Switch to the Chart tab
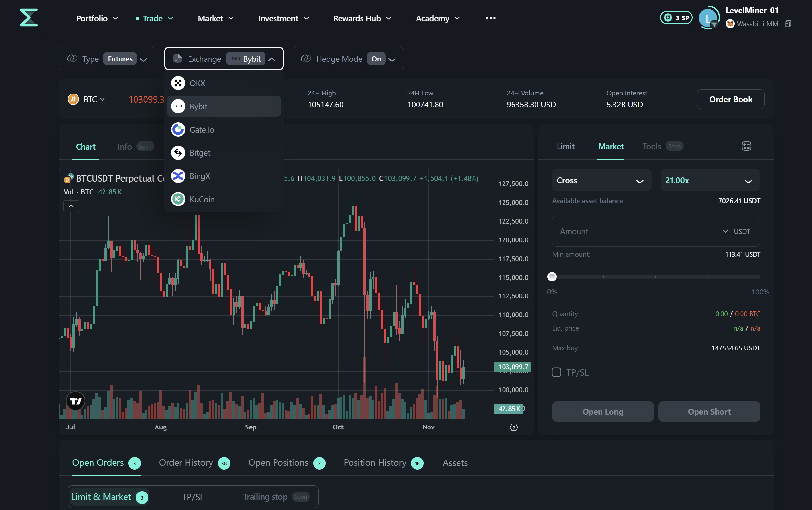This screenshot has width=812, height=510. pyautogui.click(x=86, y=147)
